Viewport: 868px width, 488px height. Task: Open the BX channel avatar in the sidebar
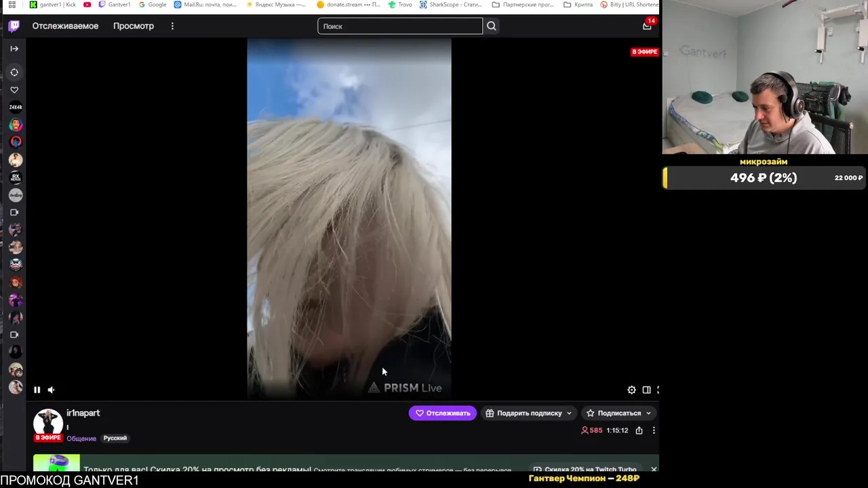pyautogui.click(x=15, y=178)
